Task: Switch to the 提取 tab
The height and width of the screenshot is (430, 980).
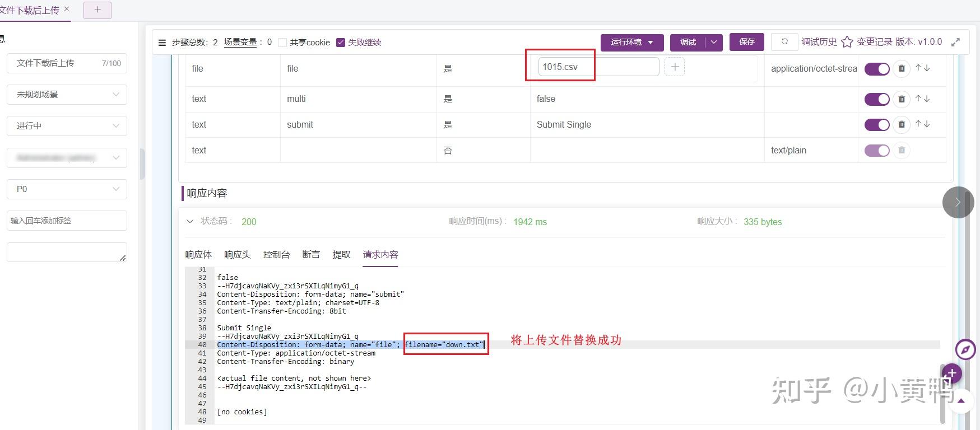Action: click(x=341, y=255)
